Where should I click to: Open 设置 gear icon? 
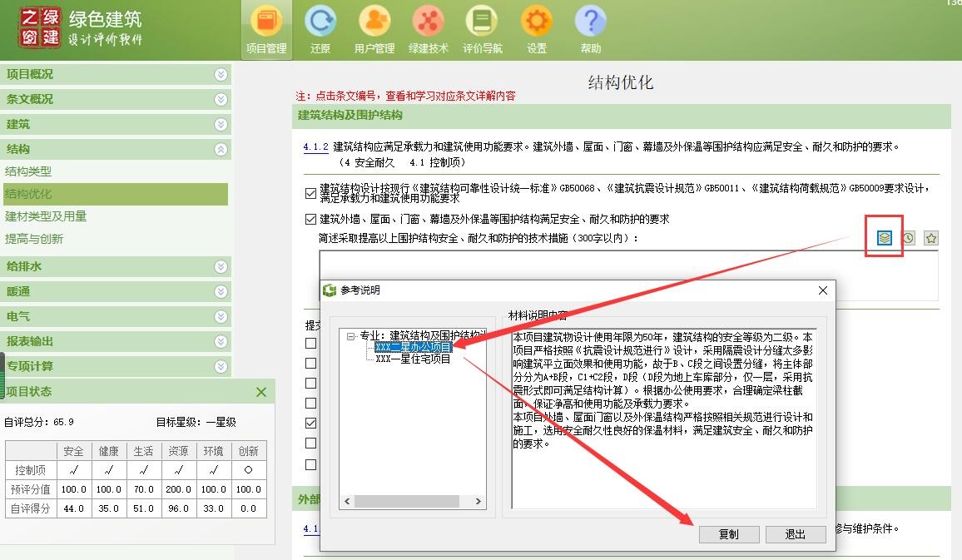[537, 29]
